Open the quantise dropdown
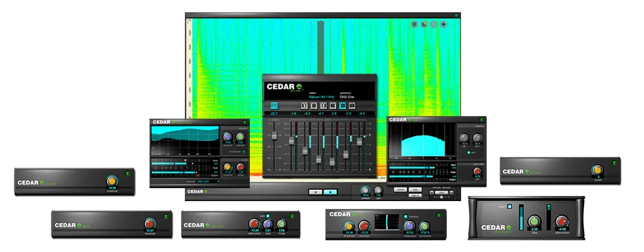This screenshot has width=644, height=252. click(208, 181)
